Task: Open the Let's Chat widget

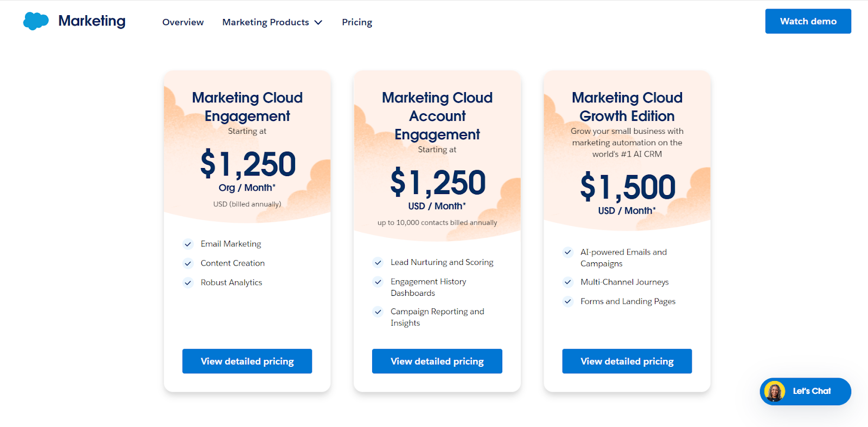Action: pos(805,391)
